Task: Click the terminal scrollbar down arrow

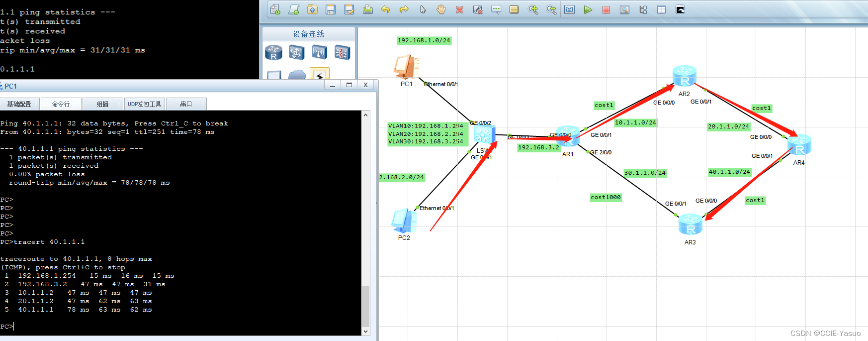Action: click(x=366, y=331)
